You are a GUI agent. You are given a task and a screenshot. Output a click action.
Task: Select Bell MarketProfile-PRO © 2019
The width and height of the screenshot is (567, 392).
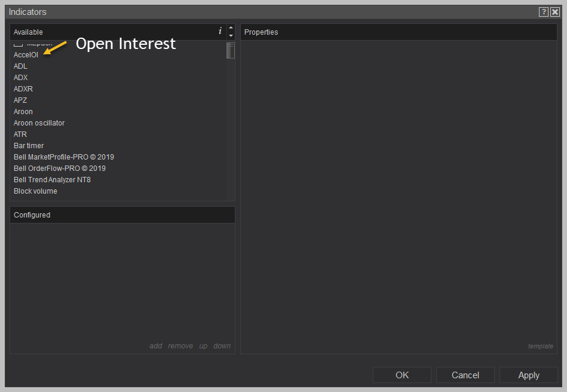pyautogui.click(x=64, y=157)
